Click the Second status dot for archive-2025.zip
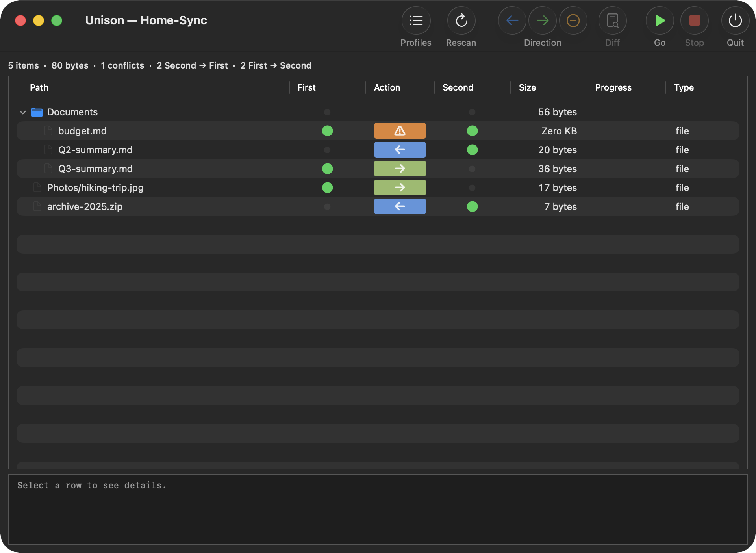Screen dimensions: 756x553 [x=472, y=206]
